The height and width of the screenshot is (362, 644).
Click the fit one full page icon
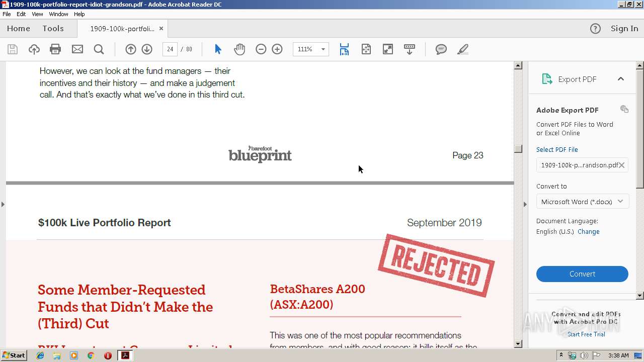pyautogui.click(x=366, y=49)
